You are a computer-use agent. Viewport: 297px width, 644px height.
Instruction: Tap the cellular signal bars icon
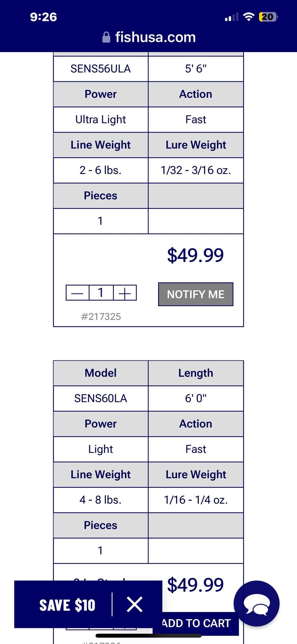(x=232, y=17)
